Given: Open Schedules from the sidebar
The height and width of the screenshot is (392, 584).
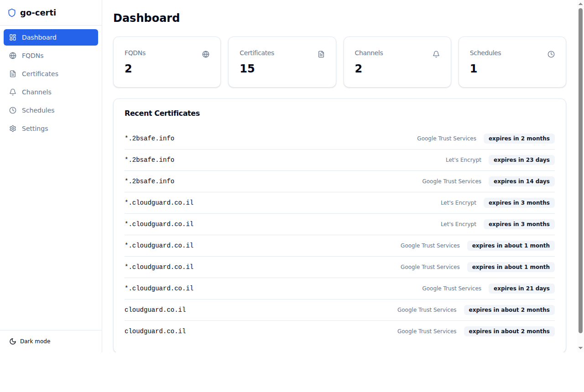Looking at the screenshot, I should tap(51, 110).
